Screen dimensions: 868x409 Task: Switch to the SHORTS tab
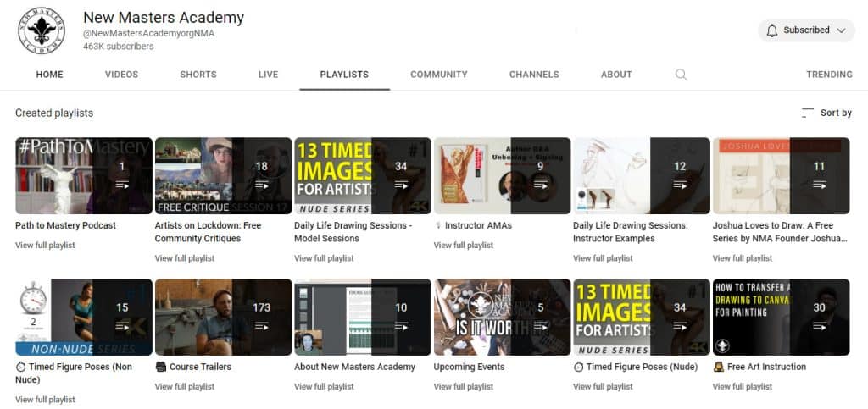pyautogui.click(x=198, y=75)
